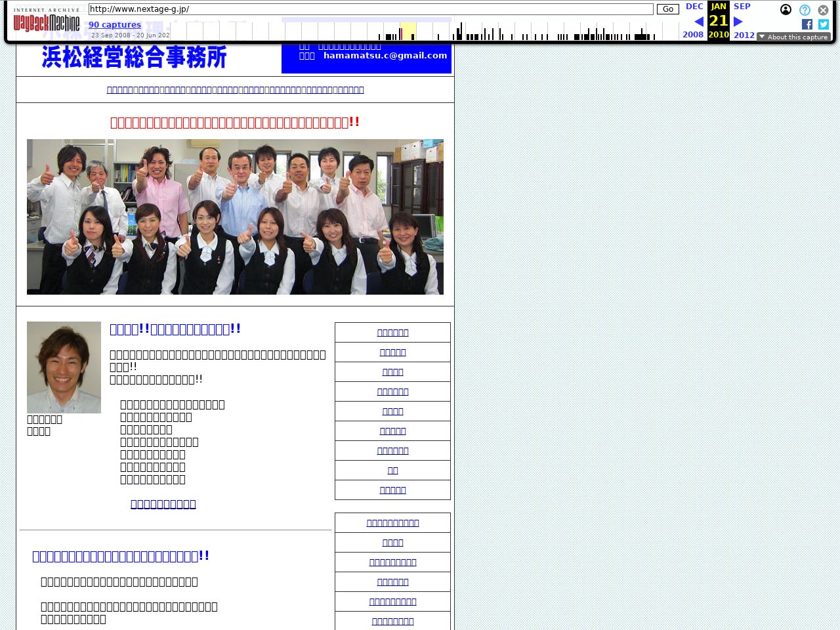Viewport: 840px width, 630px height.
Task: Jump to next capture with right arrow
Action: (738, 22)
